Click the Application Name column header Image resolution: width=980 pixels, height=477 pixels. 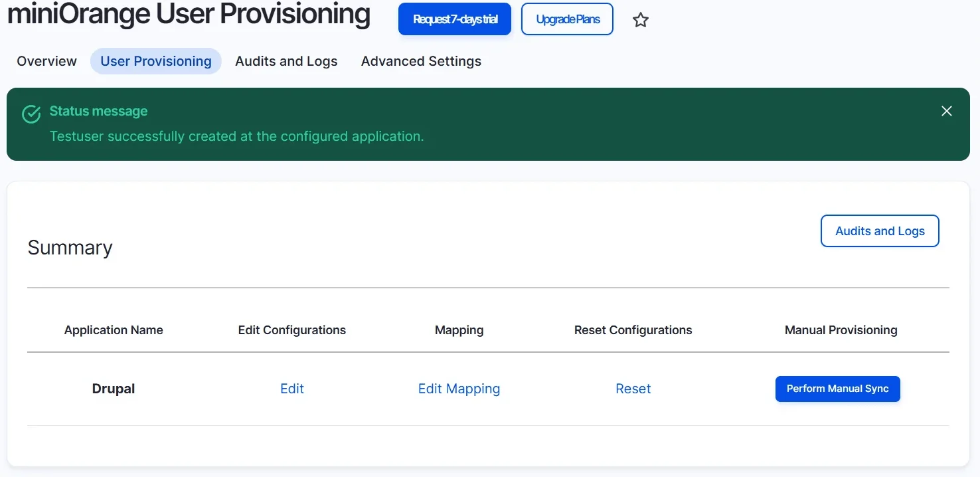(x=114, y=330)
